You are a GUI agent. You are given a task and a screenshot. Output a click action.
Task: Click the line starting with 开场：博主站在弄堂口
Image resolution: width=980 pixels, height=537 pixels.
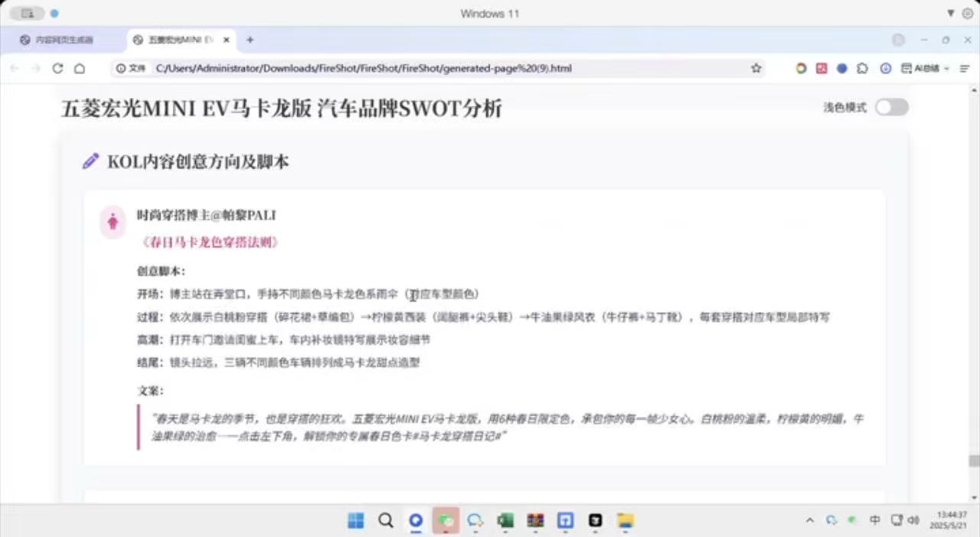point(308,294)
